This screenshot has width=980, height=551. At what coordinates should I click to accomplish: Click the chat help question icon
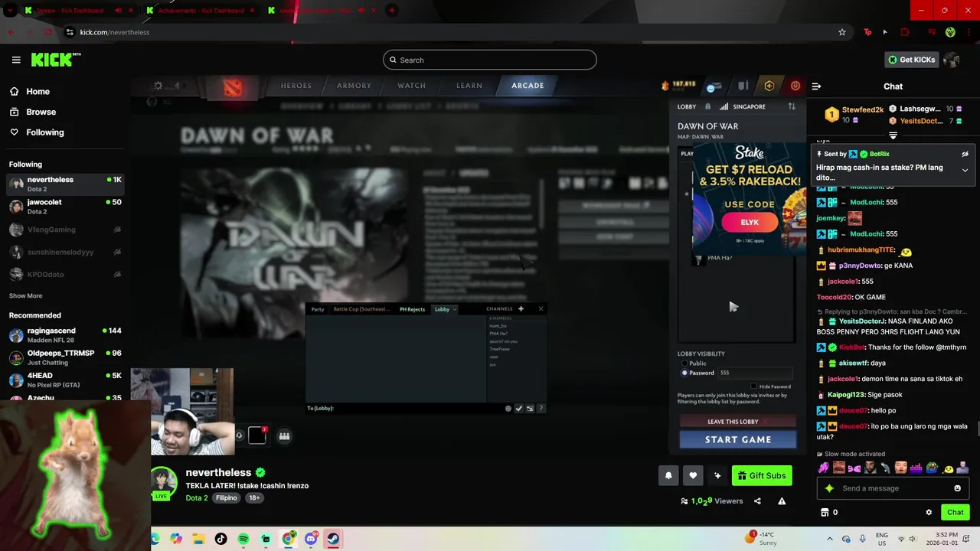coord(541,409)
